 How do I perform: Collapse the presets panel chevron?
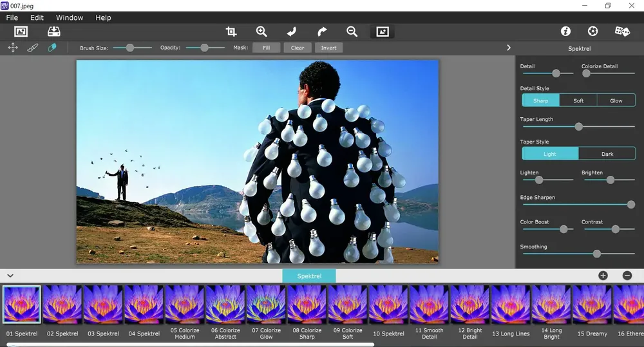[10, 276]
